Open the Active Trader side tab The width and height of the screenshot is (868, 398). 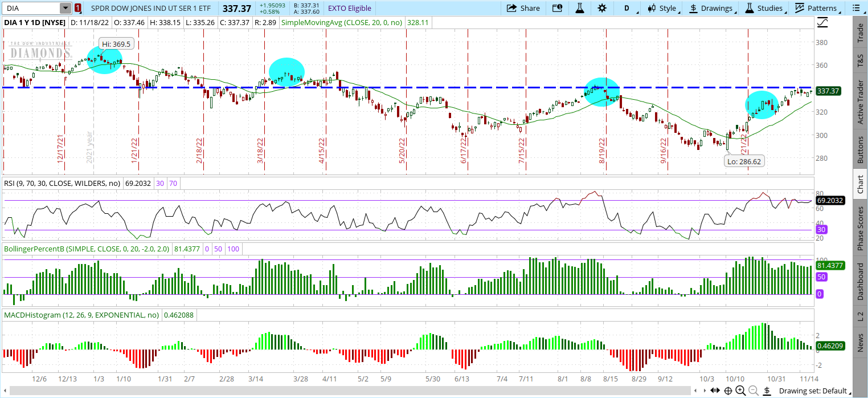[860, 102]
